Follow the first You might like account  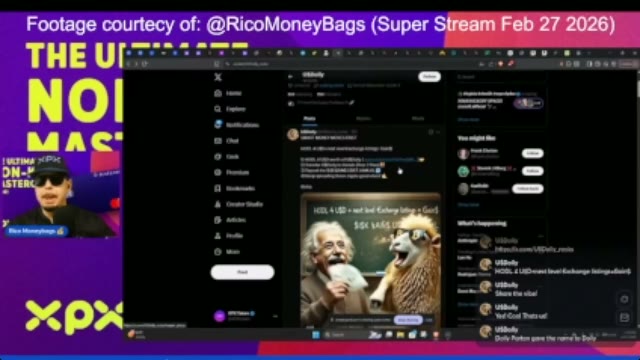pos(532,153)
